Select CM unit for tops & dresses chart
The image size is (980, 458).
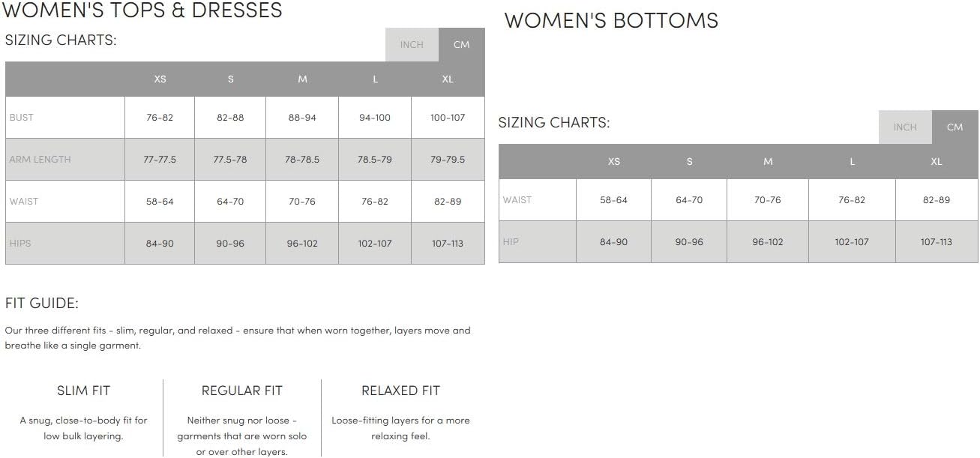462,45
